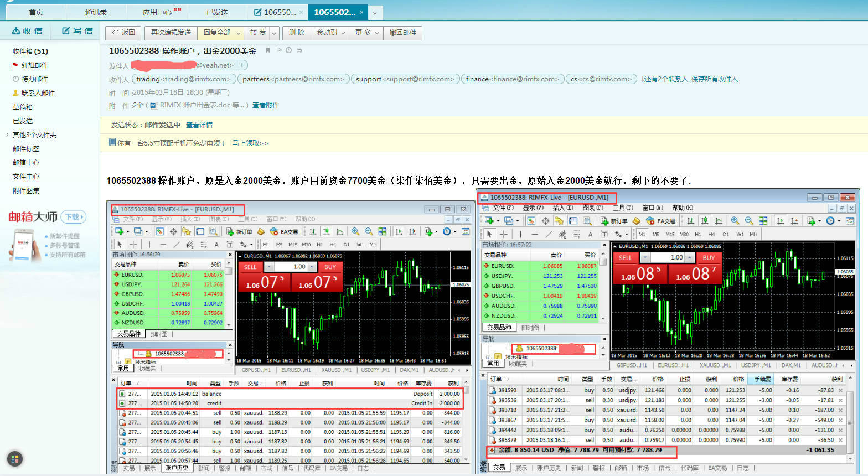Switch to the 通讯录 contacts tab
Screen dimensions: 868x476
pos(96,12)
